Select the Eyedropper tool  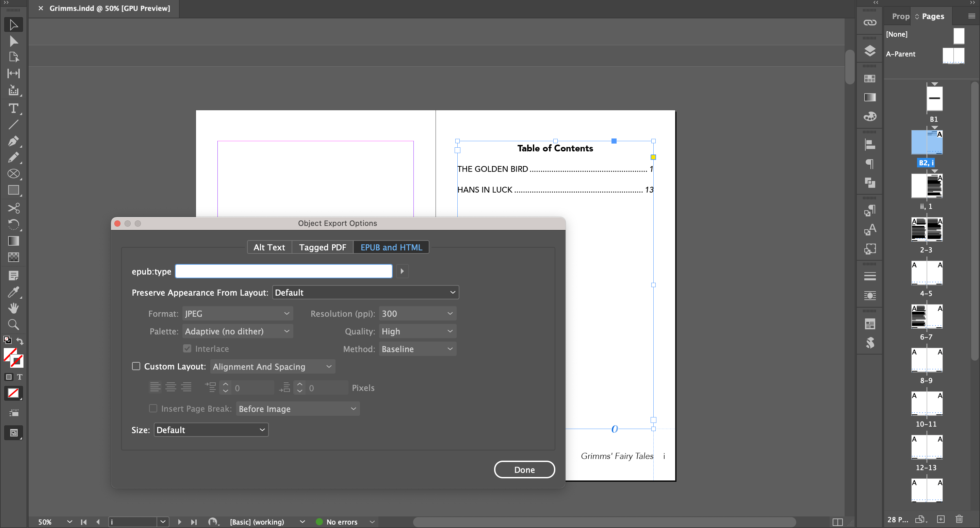[x=14, y=292]
